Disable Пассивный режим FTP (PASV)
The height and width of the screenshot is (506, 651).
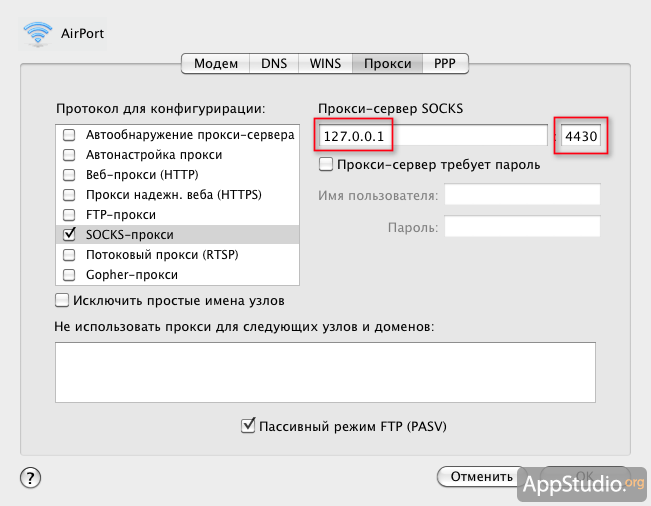(248, 426)
